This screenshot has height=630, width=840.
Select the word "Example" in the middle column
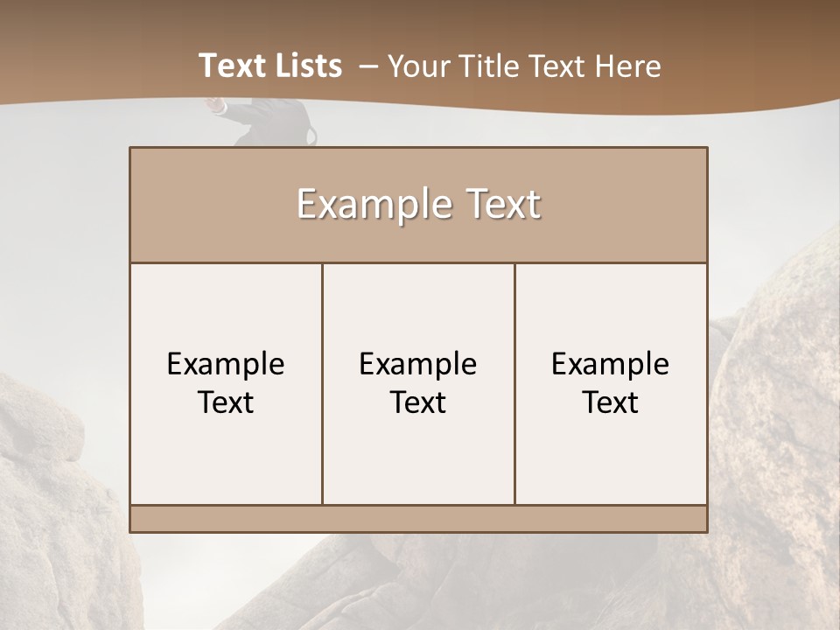coord(418,364)
